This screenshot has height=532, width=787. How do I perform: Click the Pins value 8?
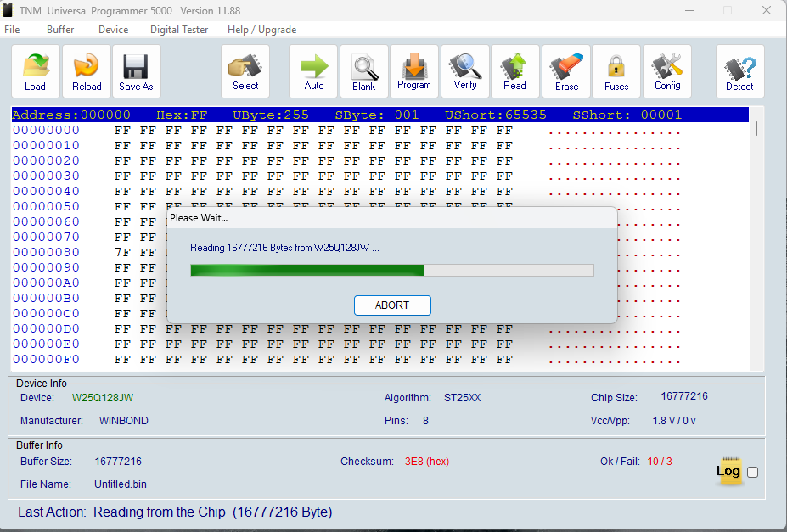pyautogui.click(x=425, y=421)
